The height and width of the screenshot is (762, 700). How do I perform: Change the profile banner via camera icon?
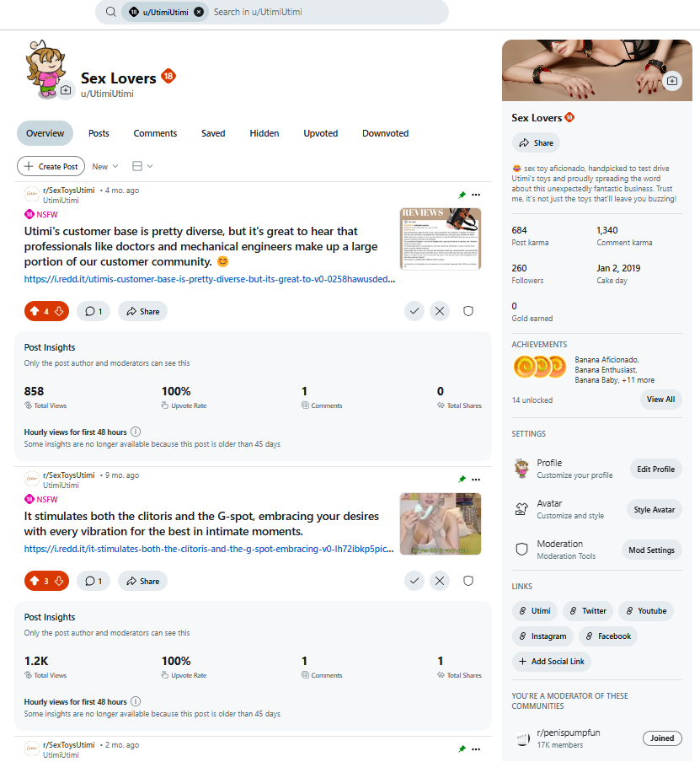pyautogui.click(x=672, y=81)
